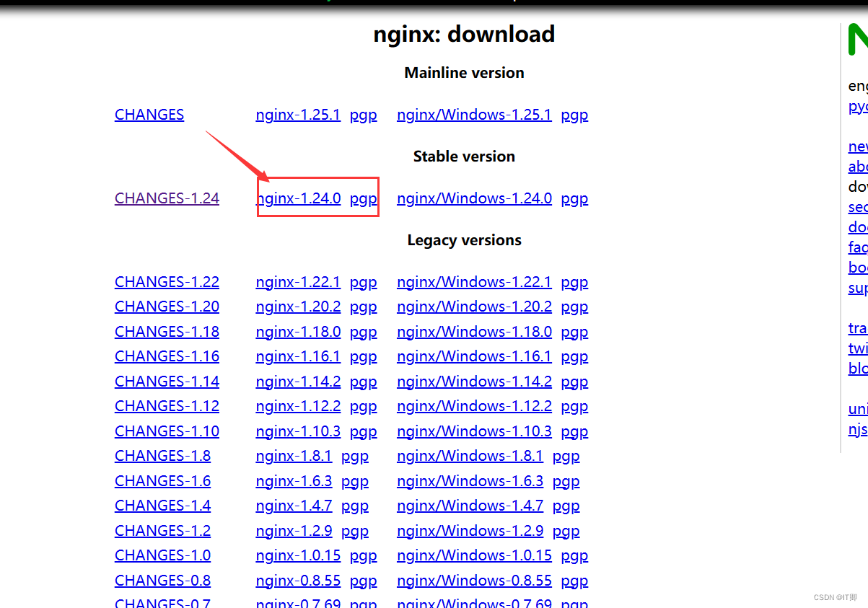This screenshot has width=868, height=608.
Task: Download nginx-1.22.1 source
Action: pos(298,282)
